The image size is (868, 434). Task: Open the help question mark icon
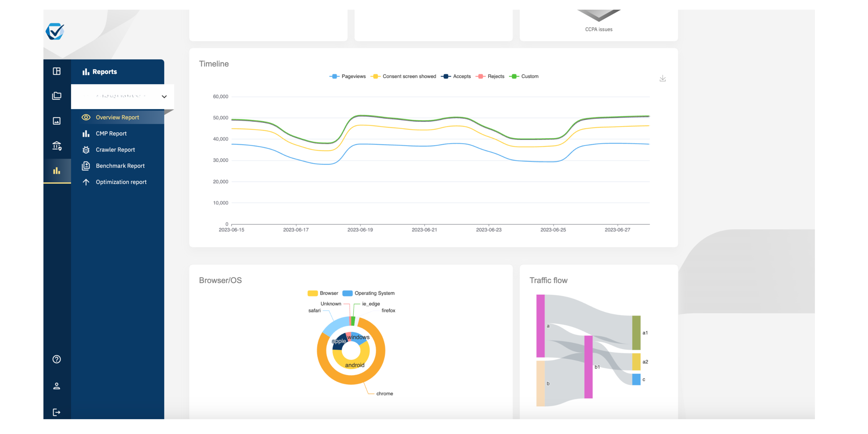point(57,359)
